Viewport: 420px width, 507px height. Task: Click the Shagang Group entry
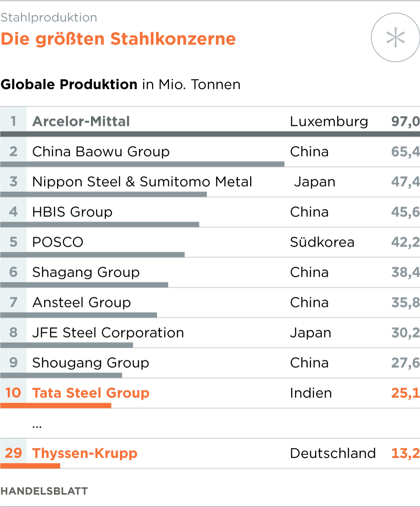point(86,272)
